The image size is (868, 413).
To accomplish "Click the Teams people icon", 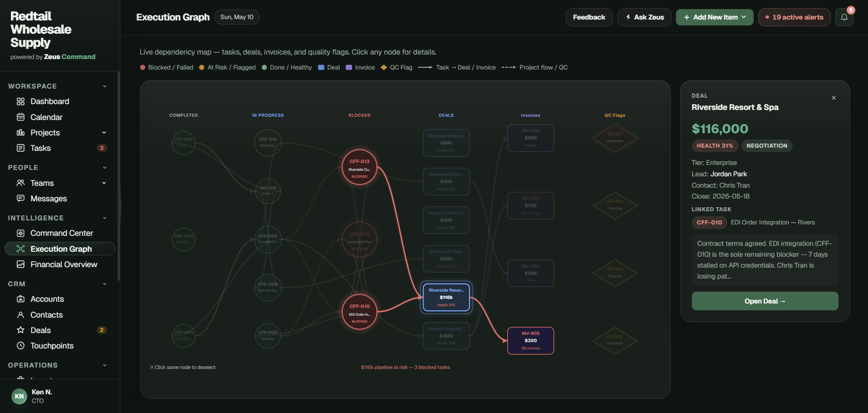I will pyautogui.click(x=20, y=183).
